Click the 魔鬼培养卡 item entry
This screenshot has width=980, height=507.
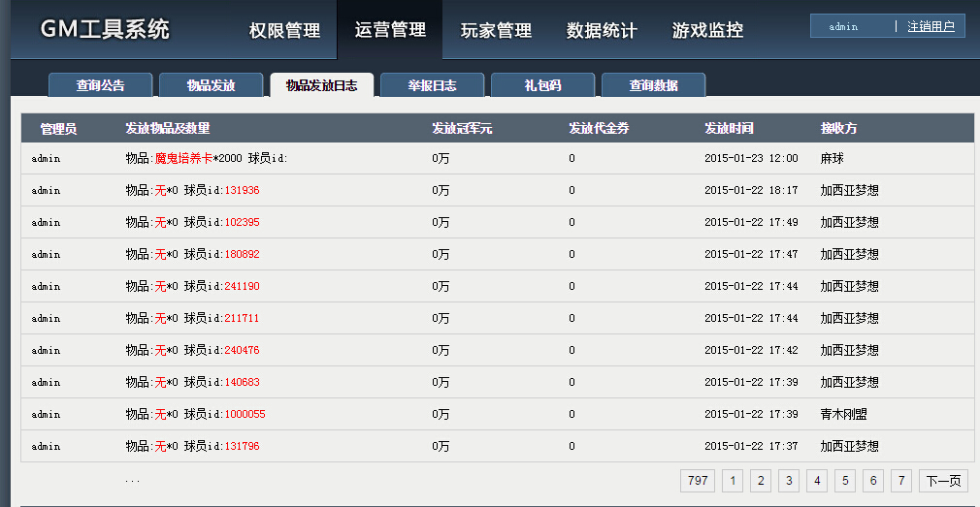183,159
